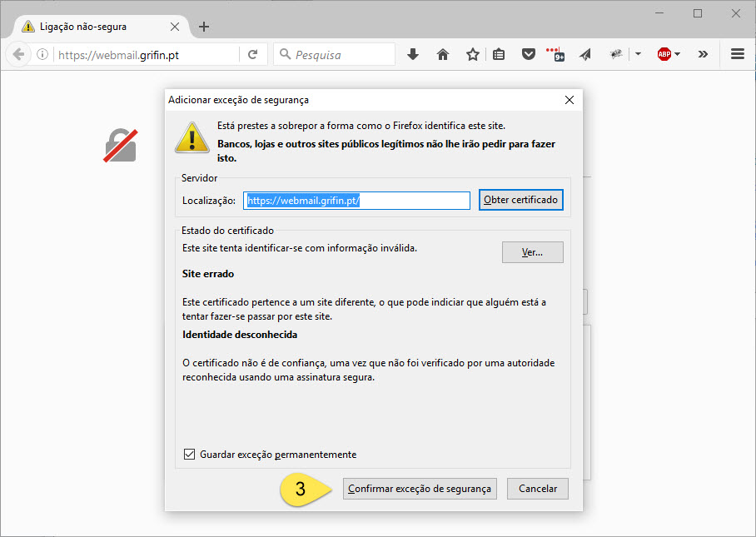Viewport: 756px width, 537px height.
Task: Open the Downloads arrow icon
Action: pyautogui.click(x=413, y=54)
